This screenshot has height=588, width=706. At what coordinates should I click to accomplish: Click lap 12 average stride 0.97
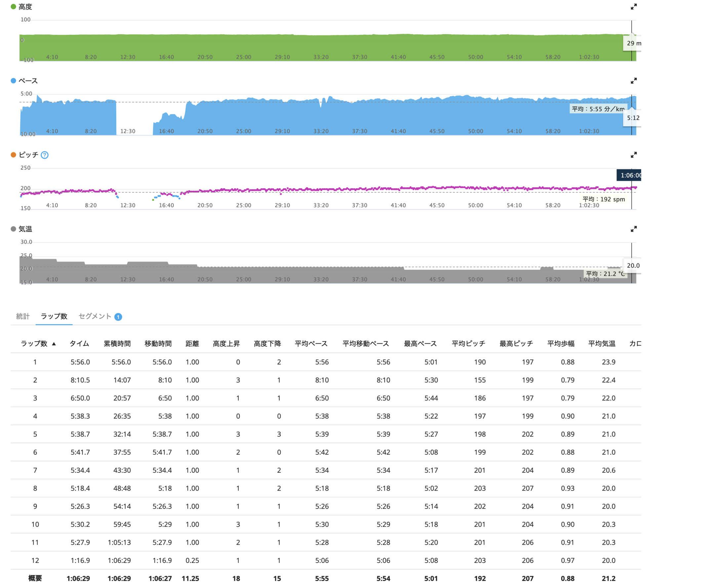click(568, 561)
